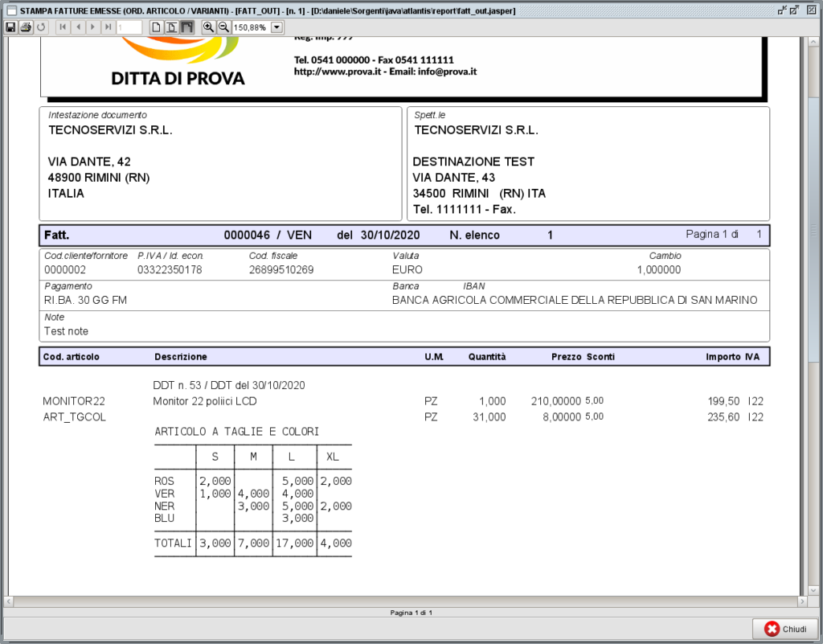823x644 pixels.
Task: Reload the report data
Action: (x=42, y=27)
